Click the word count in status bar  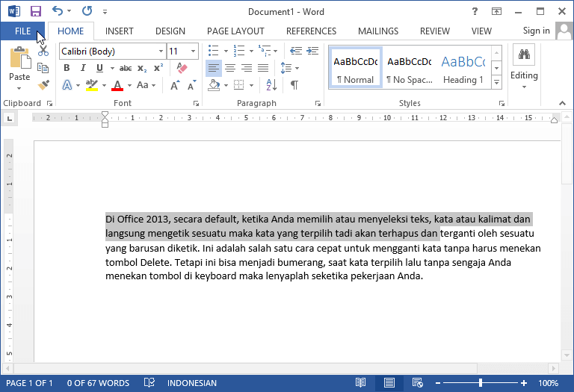tap(98, 383)
